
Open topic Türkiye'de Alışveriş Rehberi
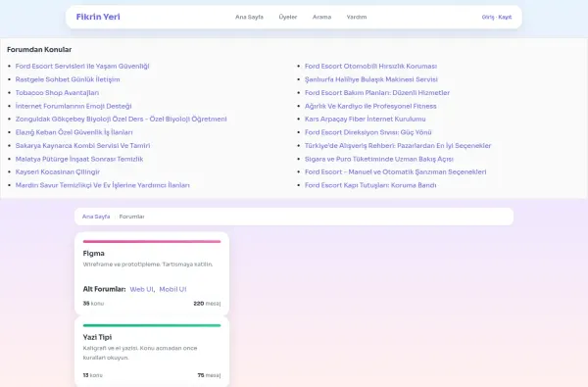click(x=398, y=146)
